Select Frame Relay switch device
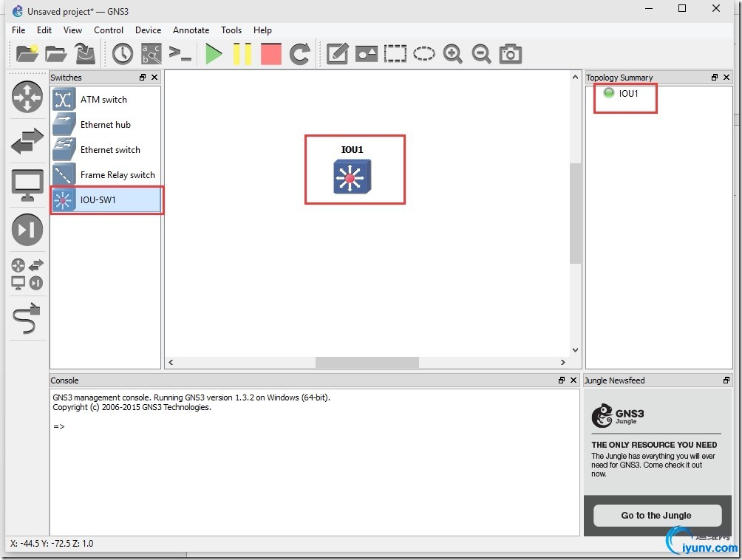The height and width of the screenshot is (560, 742). click(106, 174)
